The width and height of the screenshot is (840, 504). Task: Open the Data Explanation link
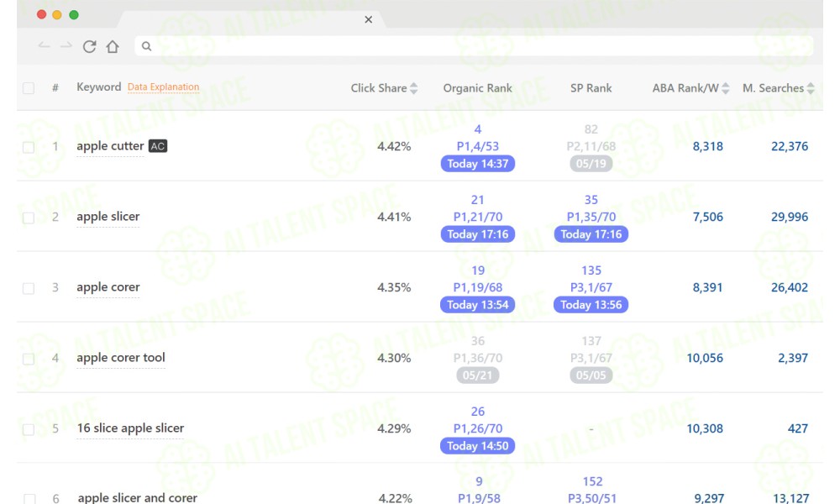(164, 87)
